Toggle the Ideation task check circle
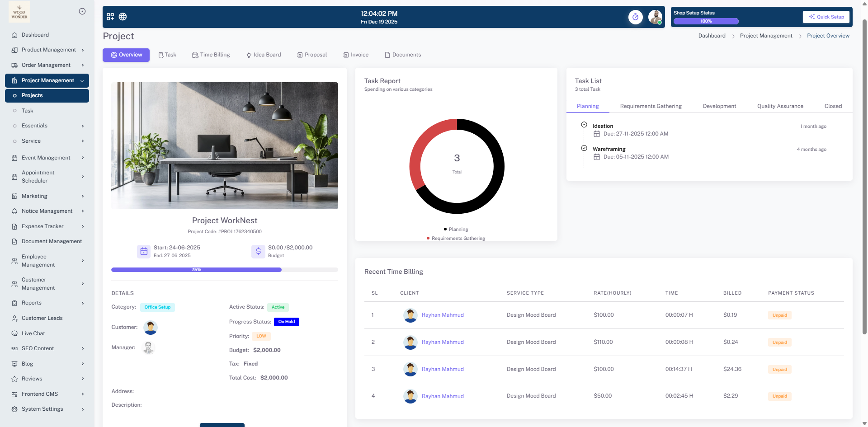Viewport: 868px width, 427px height. coord(584,125)
